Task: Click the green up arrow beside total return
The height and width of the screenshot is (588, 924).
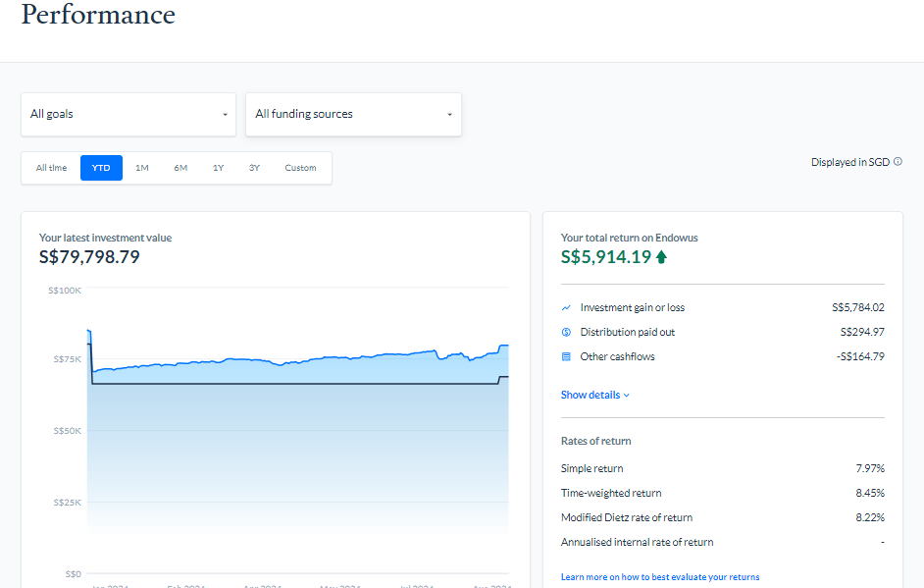Action: [661, 257]
